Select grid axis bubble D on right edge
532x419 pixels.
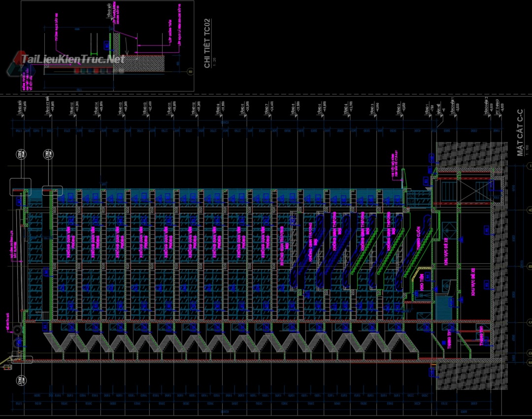[x=531, y=352]
